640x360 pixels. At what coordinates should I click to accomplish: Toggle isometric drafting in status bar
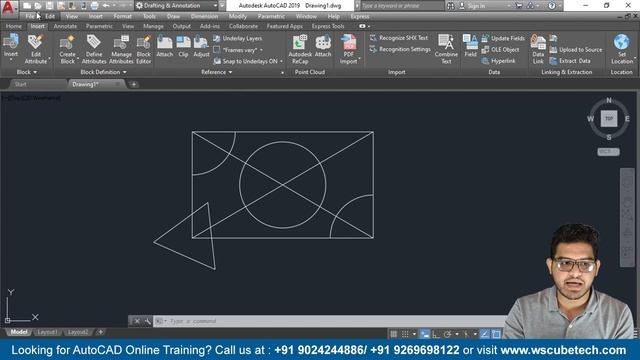click(x=466, y=334)
